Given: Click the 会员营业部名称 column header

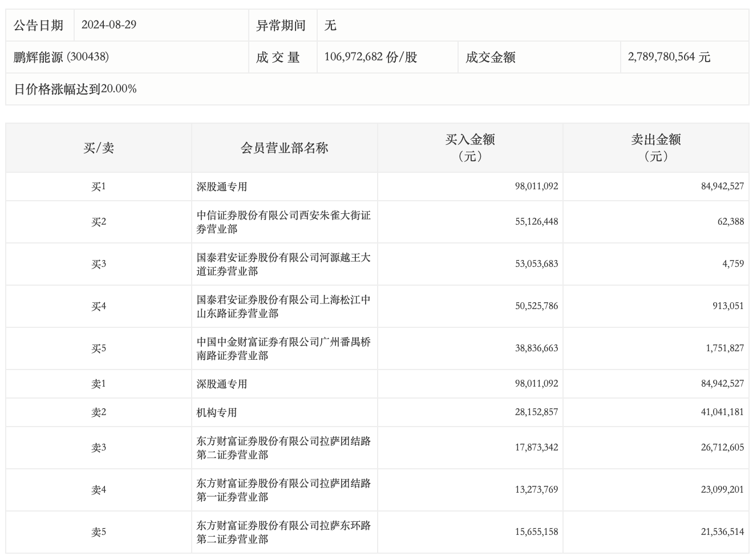Looking at the screenshot, I should coord(284,148).
